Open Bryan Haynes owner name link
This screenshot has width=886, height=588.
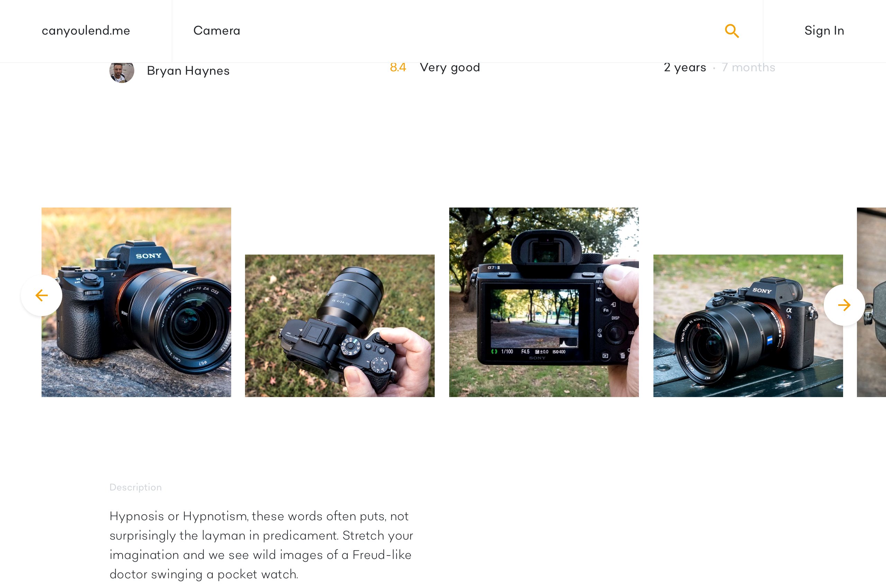coord(188,71)
